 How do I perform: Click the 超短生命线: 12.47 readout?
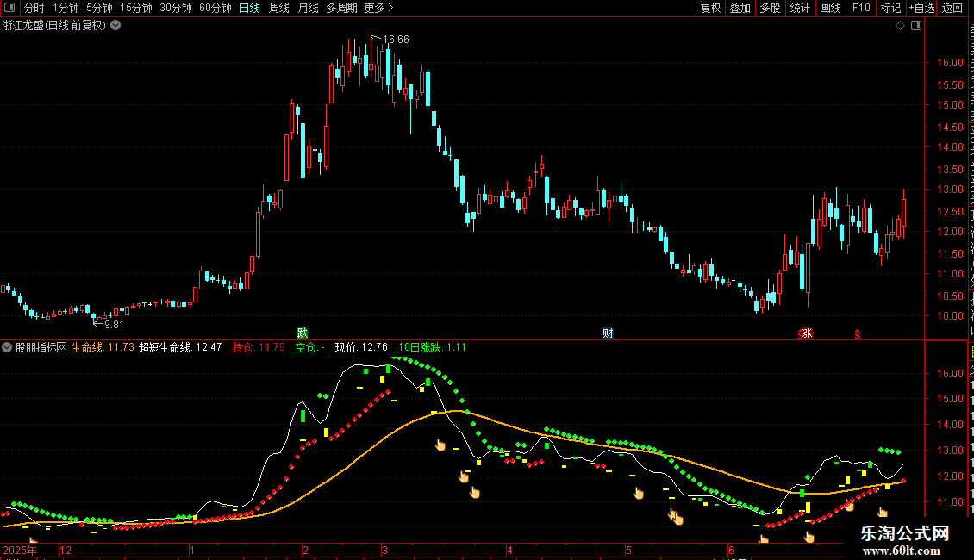[x=180, y=348]
